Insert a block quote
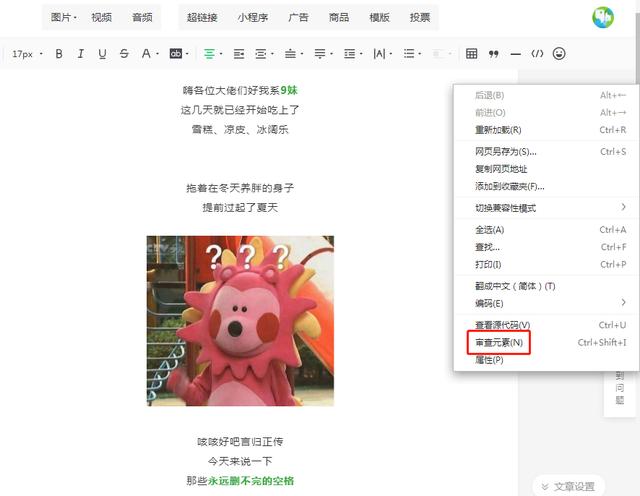The height and width of the screenshot is (496, 640). click(x=493, y=54)
